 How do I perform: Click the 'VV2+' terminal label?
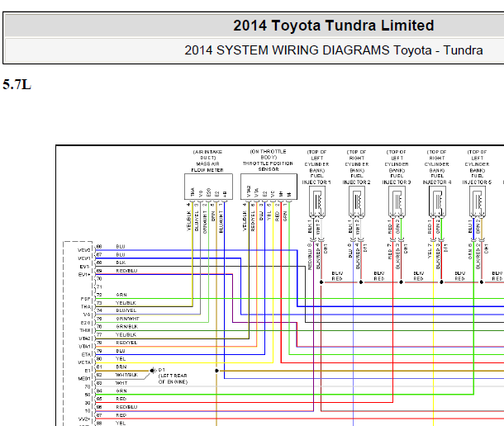point(84,419)
